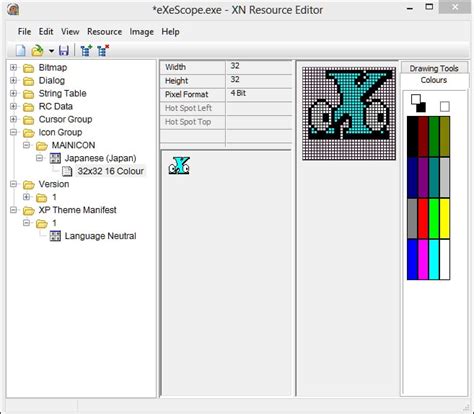The height and width of the screenshot is (414, 474).
Task: Collapse the Icon Group tree node
Action: tap(13, 132)
